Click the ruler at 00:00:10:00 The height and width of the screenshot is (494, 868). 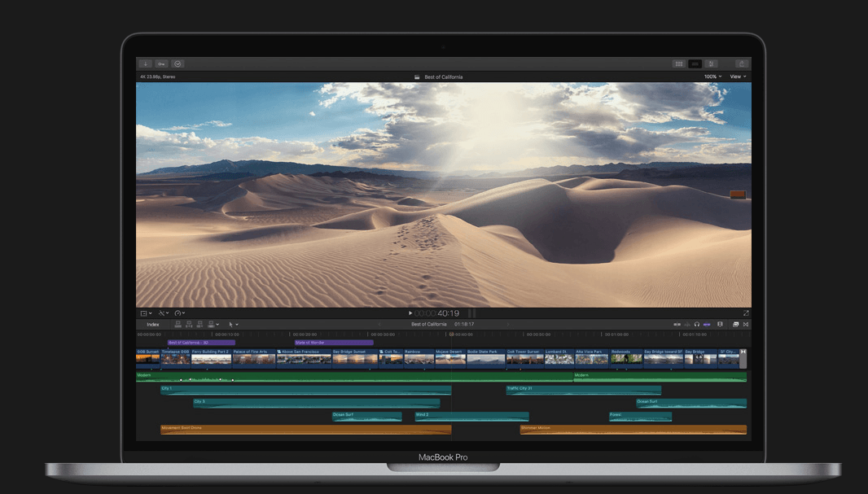click(227, 334)
